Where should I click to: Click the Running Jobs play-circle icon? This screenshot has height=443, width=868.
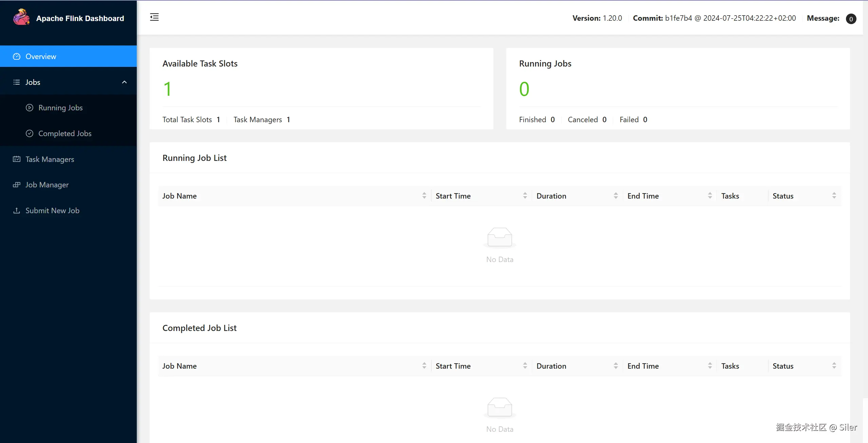click(x=30, y=108)
